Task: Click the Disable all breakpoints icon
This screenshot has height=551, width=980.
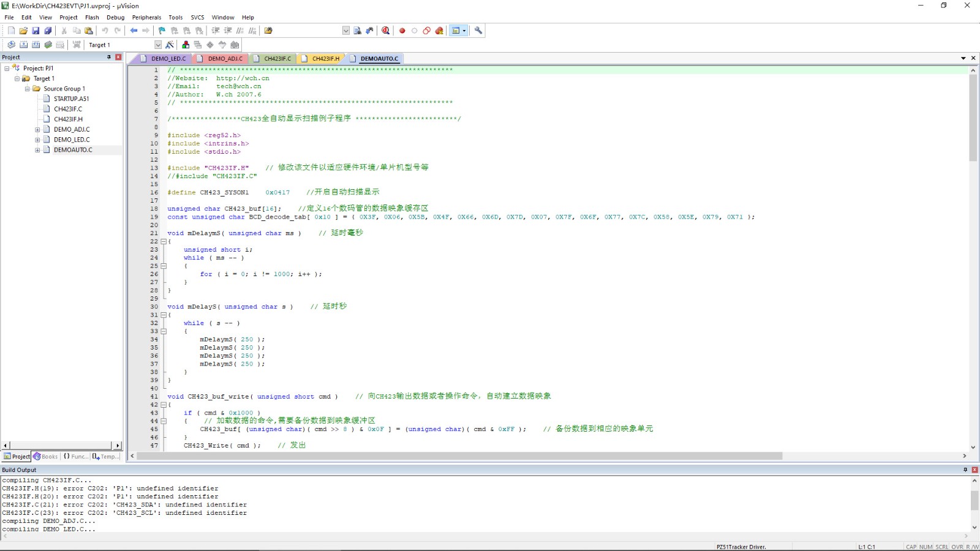Action: 427,31
